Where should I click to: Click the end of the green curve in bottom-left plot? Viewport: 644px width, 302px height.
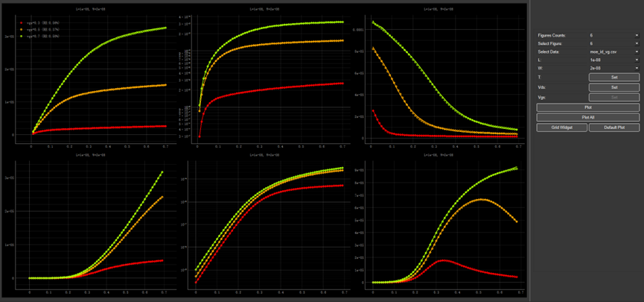(162, 172)
